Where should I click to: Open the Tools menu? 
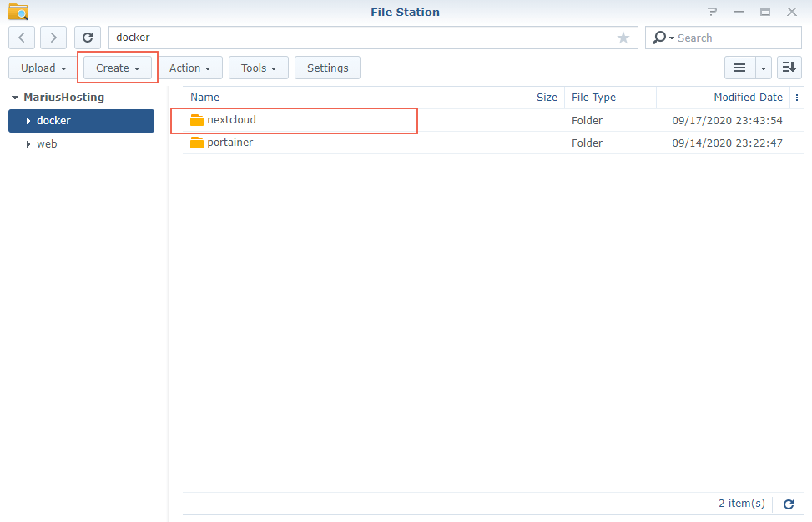[258, 68]
